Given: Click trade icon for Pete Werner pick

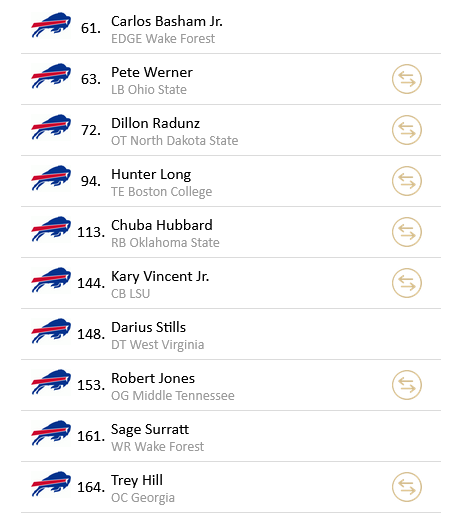Looking at the screenshot, I should point(407,79).
